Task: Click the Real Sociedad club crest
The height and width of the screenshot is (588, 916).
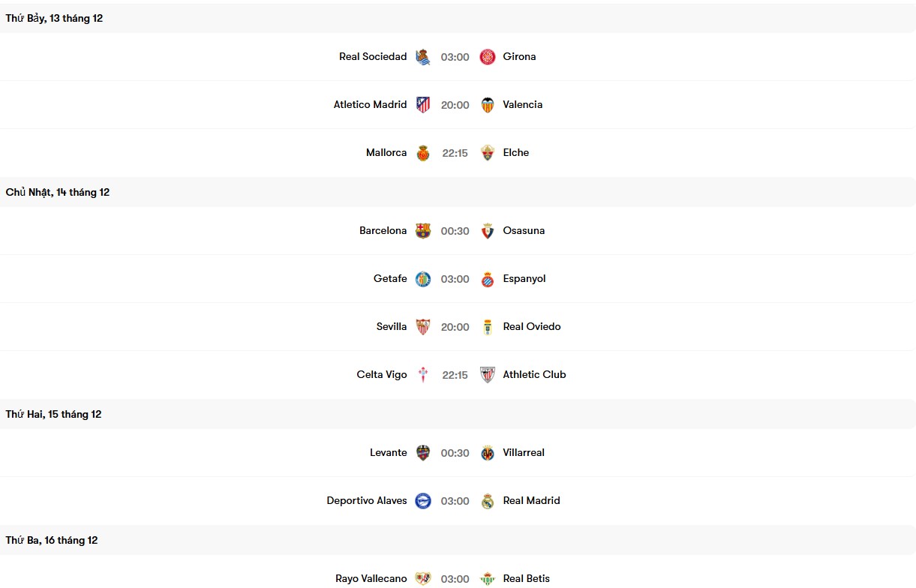Action: coord(423,57)
